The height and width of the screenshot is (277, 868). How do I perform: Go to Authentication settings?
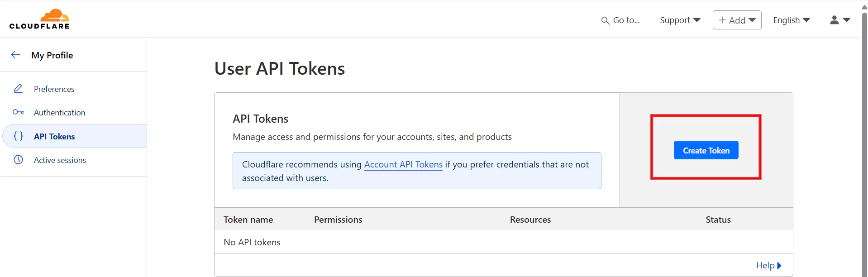click(59, 113)
